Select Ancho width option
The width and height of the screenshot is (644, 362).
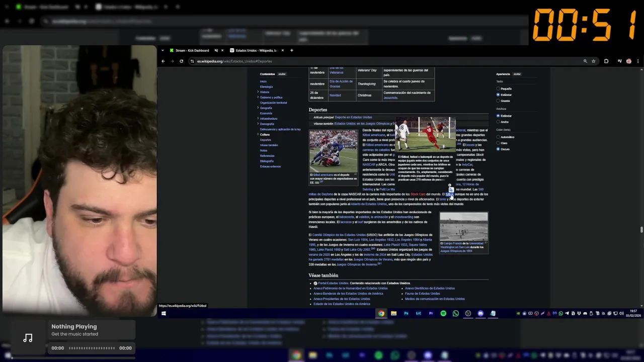[498, 122]
